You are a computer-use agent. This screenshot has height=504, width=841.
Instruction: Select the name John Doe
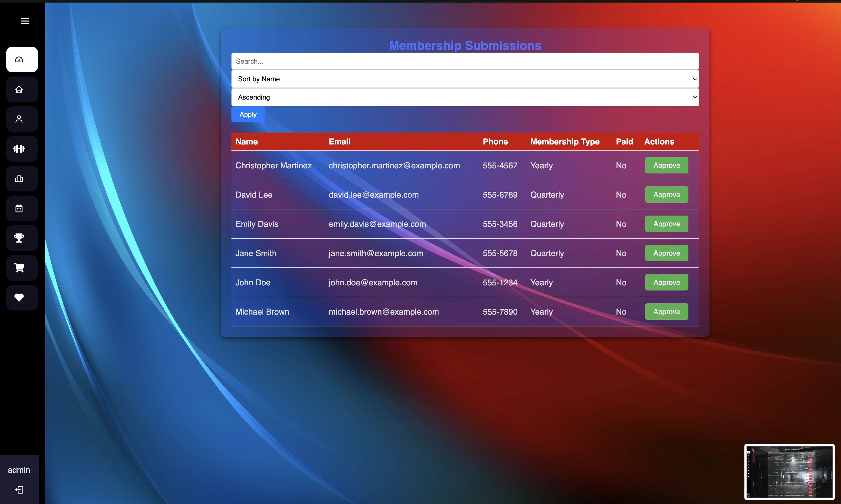pyautogui.click(x=253, y=282)
